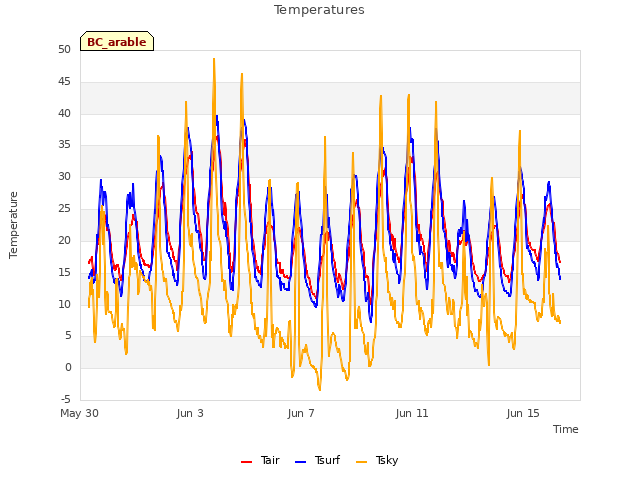
Task: Click the 50 y-axis tick label
Action: (64, 49)
